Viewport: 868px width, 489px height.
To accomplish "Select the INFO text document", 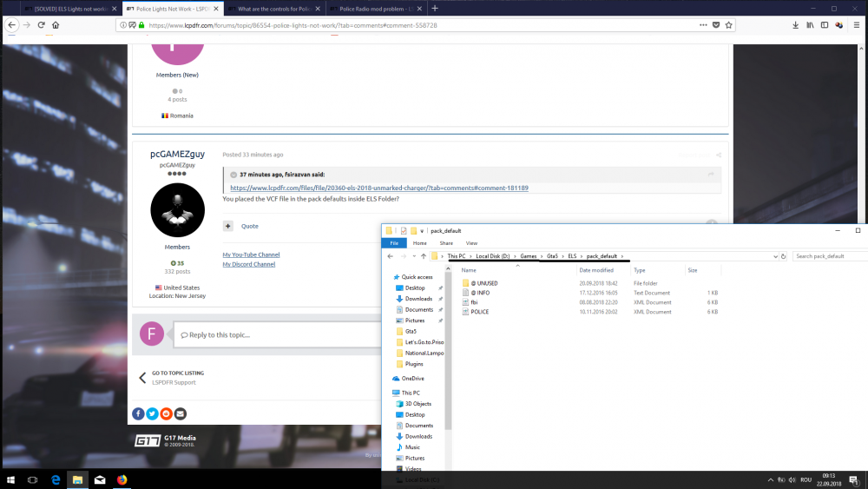I will [x=480, y=293].
